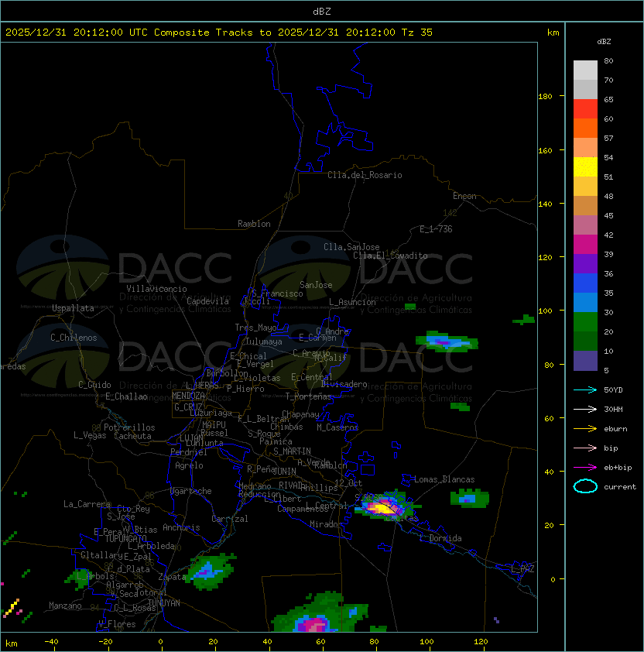
Task: Click the green-blue echo cell east of Zapata
Action: pos(210,571)
